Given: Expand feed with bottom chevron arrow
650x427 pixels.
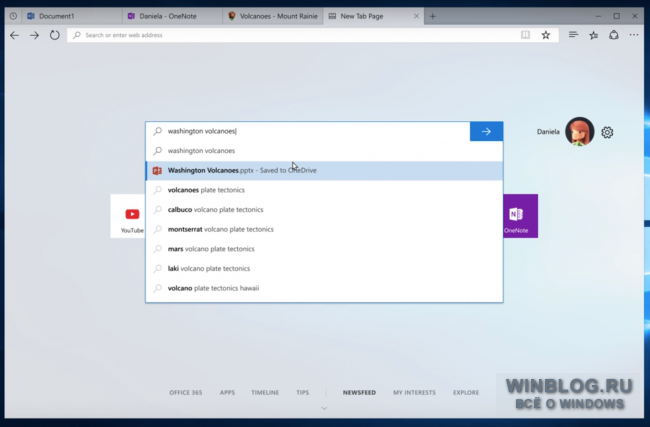Looking at the screenshot, I should point(324,408).
